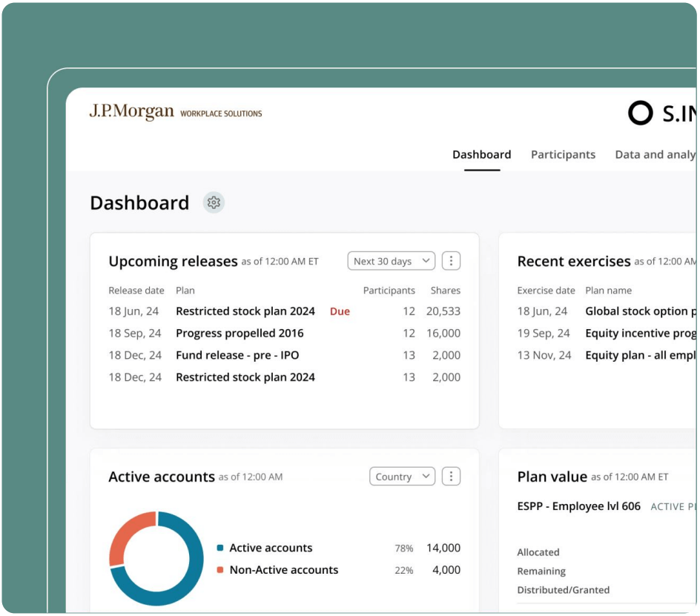
Task: Switch to the Dashboard tab
Action: [481, 155]
